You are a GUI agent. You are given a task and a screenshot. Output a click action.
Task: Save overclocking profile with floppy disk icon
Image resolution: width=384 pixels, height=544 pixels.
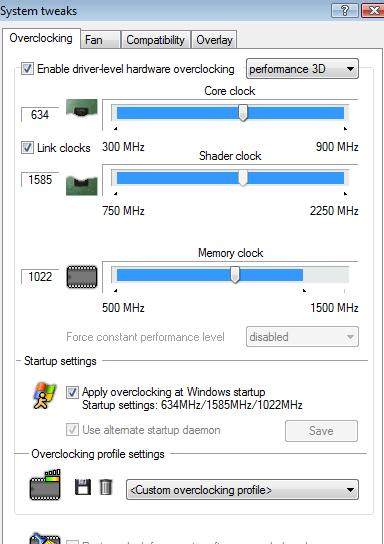(83, 487)
